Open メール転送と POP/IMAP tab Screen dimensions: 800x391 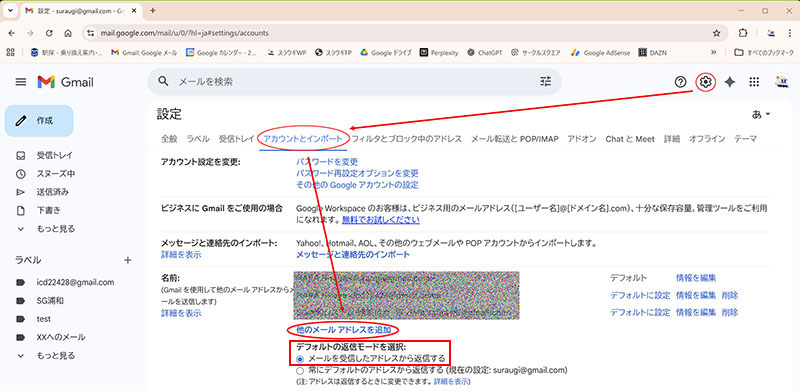point(515,139)
